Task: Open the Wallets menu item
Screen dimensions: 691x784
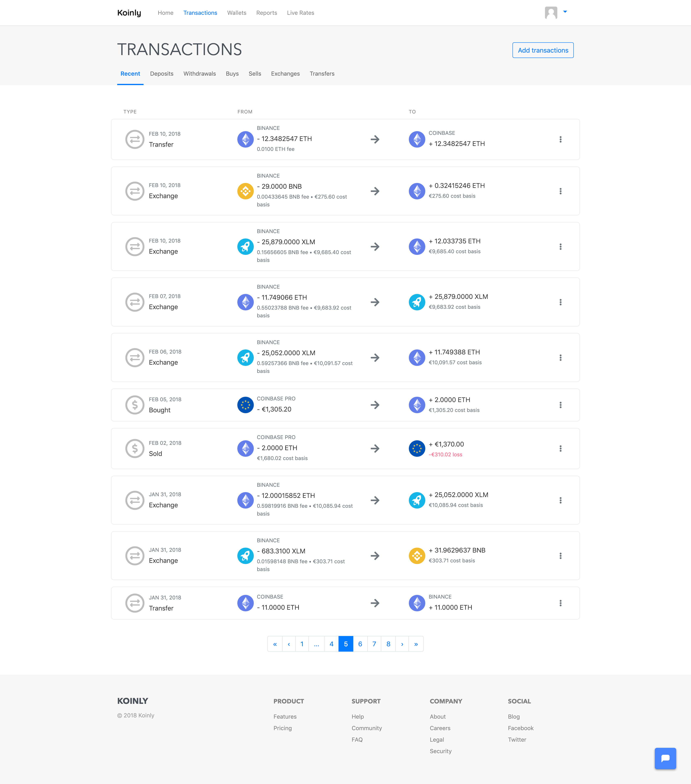Action: (236, 13)
